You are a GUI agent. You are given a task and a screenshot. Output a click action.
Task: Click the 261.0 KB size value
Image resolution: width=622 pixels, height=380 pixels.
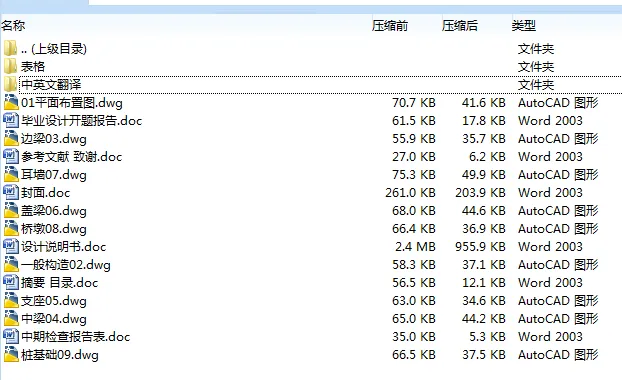[411, 193]
